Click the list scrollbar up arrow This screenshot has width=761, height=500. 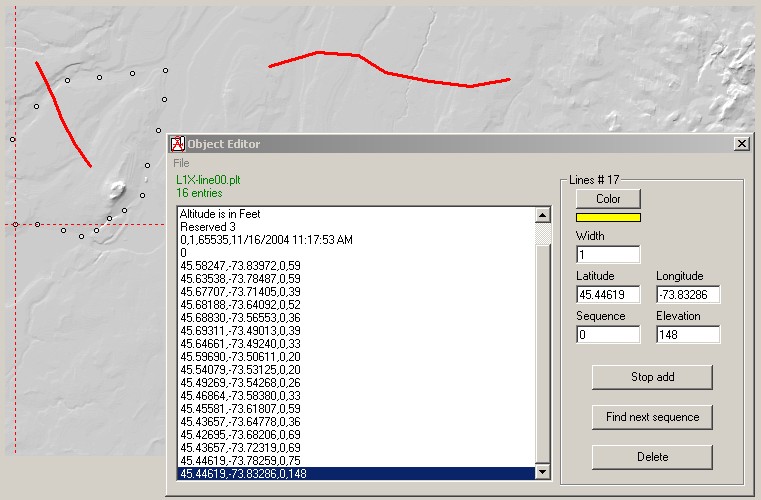(x=543, y=215)
